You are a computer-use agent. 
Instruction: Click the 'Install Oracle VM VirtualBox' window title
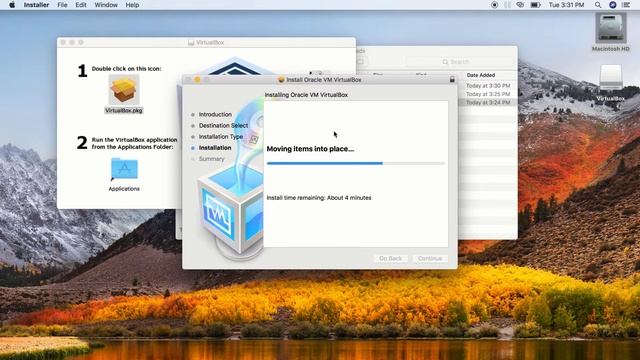pos(324,80)
